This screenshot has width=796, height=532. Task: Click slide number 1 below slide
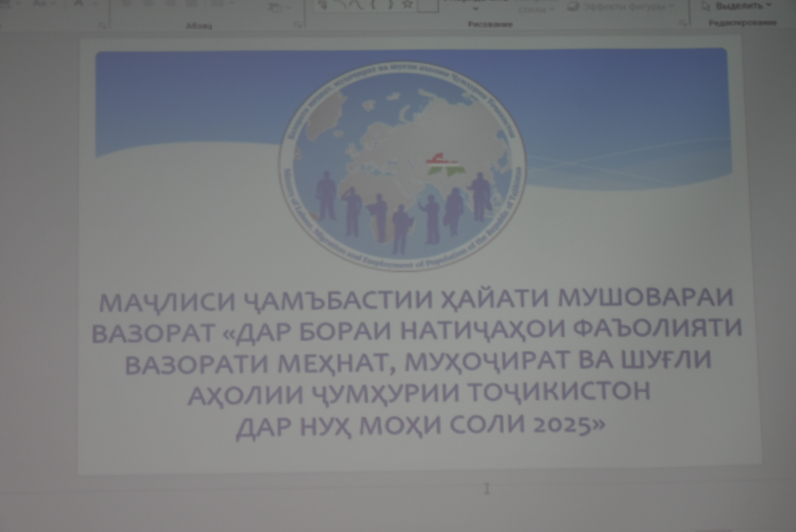pyautogui.click(x=487, y=489)
